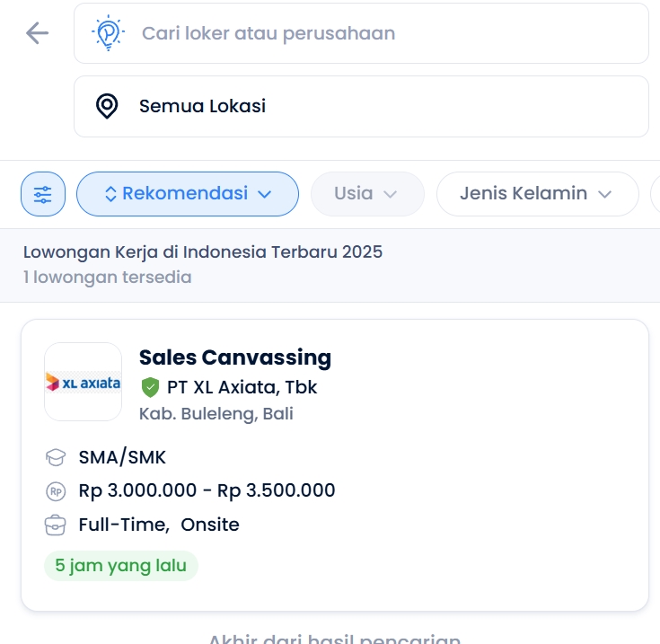660x644 pixels.
Task: Click the sort arrows icon beside Rekomendasi
Action: pos(110,194)
